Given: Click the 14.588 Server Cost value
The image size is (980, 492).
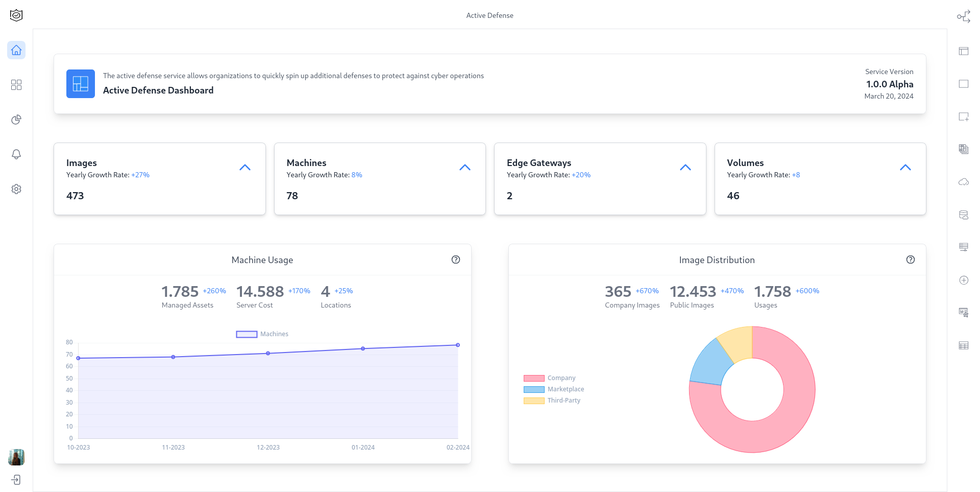Looking at the screenshot, I should (260, 292).
